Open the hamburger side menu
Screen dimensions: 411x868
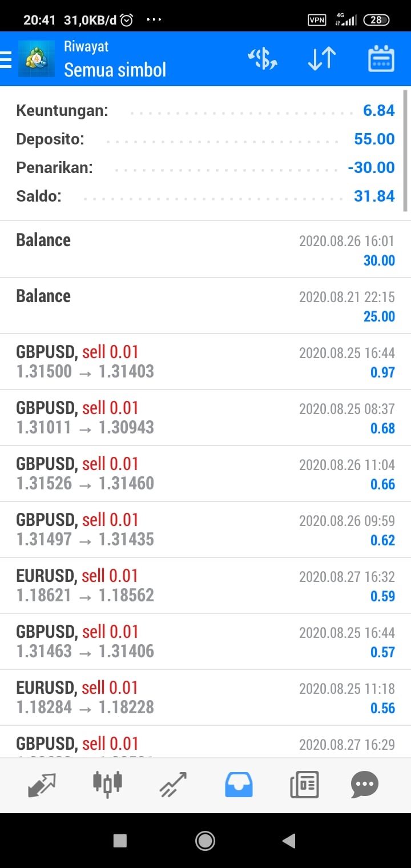coord(6,59)
